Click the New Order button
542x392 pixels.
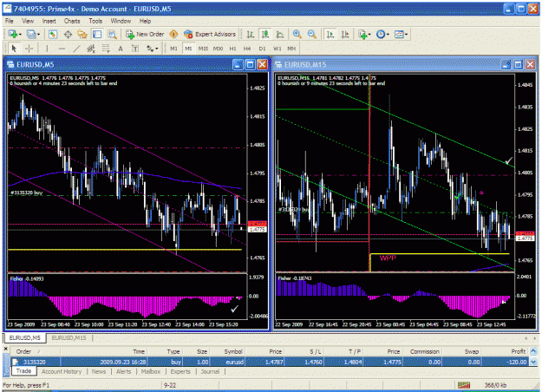click(145, 34)
